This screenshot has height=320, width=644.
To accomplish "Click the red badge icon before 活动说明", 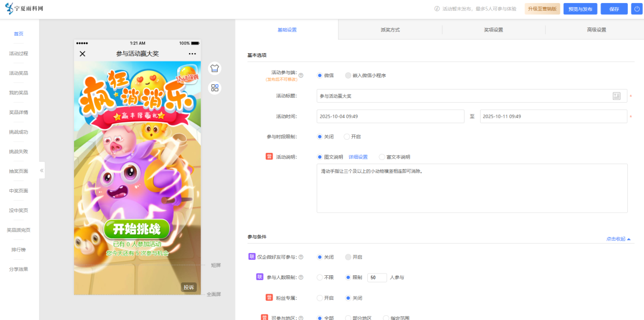I will 269,156.
